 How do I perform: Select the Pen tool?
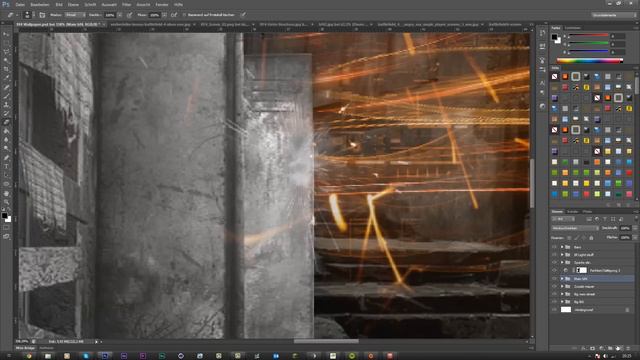(x=6, y=158)
